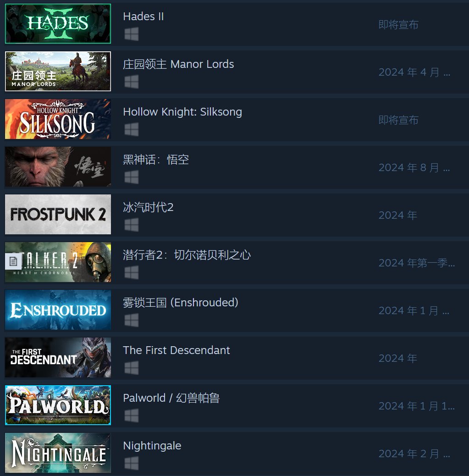Open the Hades II banner thumbnail
The height and width of the screenshot is (476, 469).
tap(58, 24)
